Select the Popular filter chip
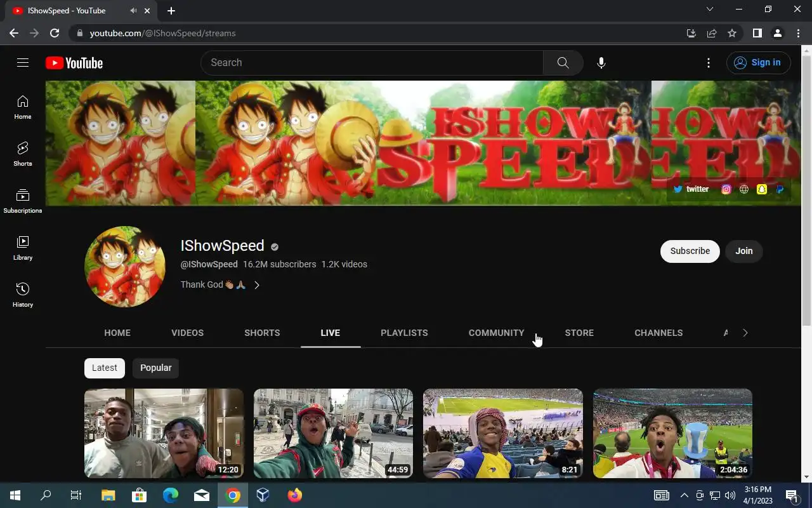Screen dimensions: 812x508 tap(155, 368)
